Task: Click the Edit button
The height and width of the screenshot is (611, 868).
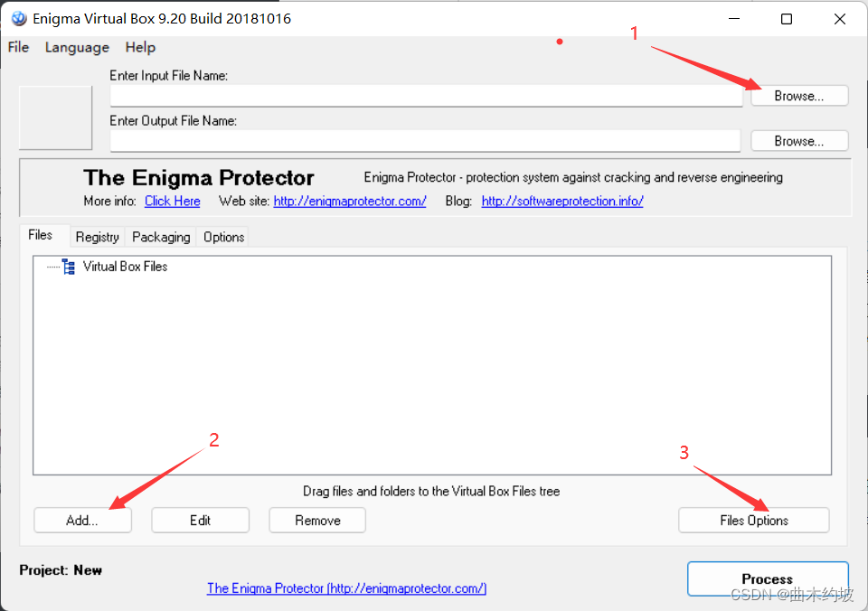Action: pos(201,521)
